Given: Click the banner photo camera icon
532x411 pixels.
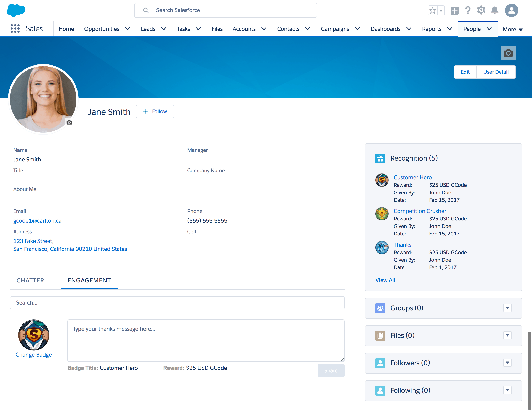Looking at the screenshot, I should point(508,53).
